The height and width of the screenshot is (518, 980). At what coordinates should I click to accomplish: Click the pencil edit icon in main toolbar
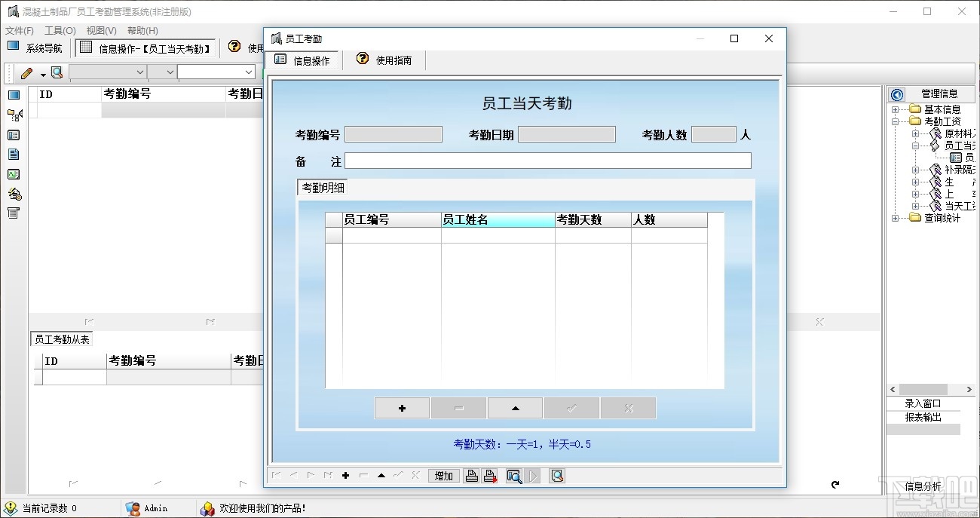pyautogui.click(x=27, y=73)
